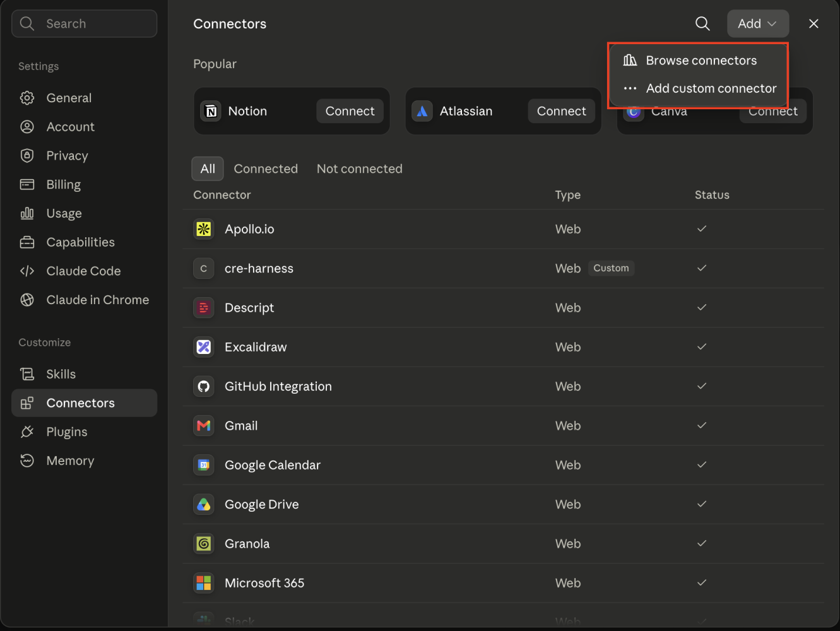Select the Microsoft 365 name
The image size is (840, 631).
point(264,583)
